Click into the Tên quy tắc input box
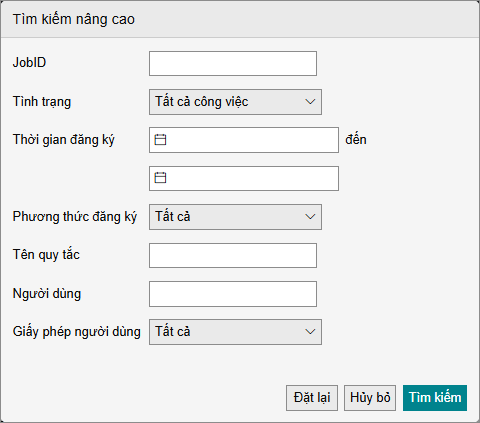The image size is (480, 423). pyautogui.click(x=233, y=255)
